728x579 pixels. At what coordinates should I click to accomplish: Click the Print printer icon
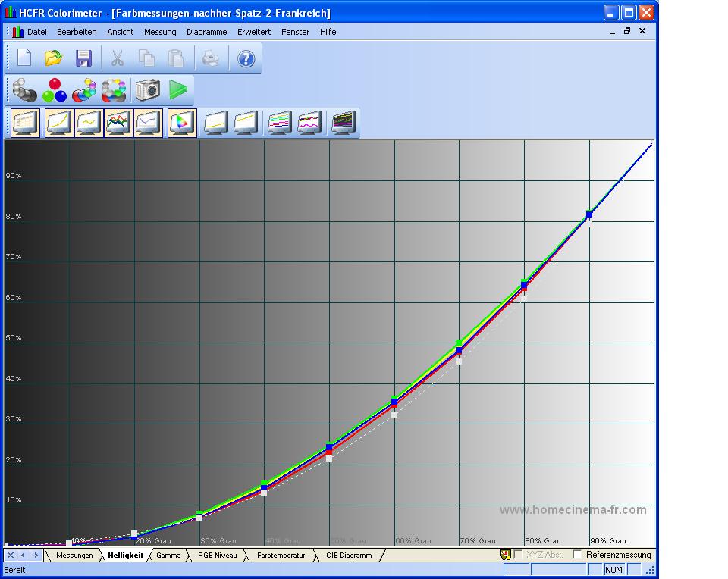211,58
